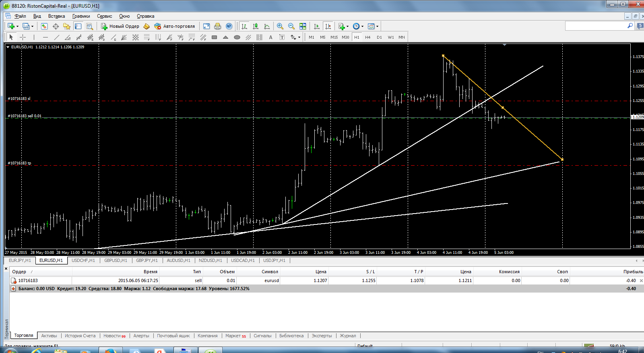The height and width of the screenshot is (353, 644).
Task: Zoom in on the chart
Action: [280, 26]
